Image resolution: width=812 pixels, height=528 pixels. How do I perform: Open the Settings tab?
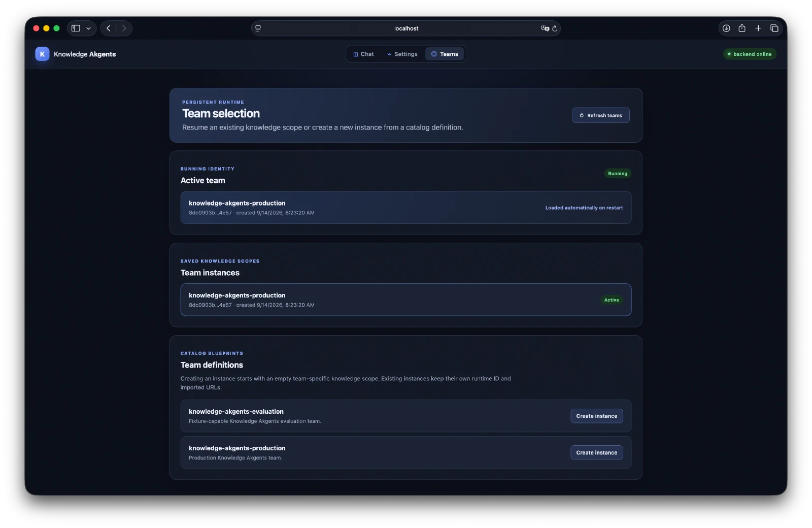point(402,54)
